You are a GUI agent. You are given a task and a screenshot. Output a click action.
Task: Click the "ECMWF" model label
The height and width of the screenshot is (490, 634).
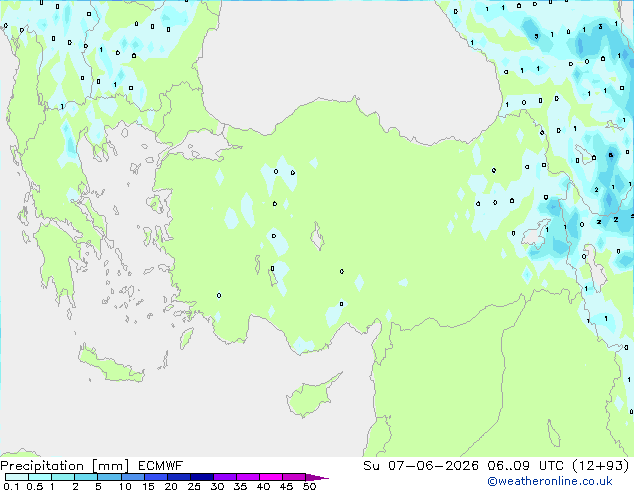pyautogui.click(x=161, y=466)
